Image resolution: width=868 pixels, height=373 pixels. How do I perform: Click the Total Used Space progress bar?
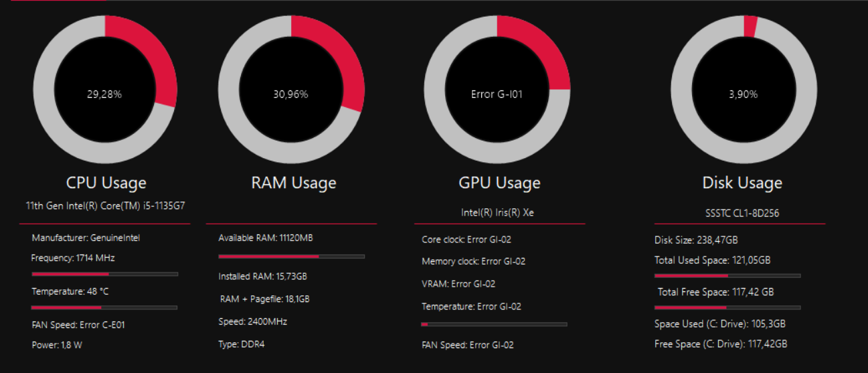tap(727, 275)
